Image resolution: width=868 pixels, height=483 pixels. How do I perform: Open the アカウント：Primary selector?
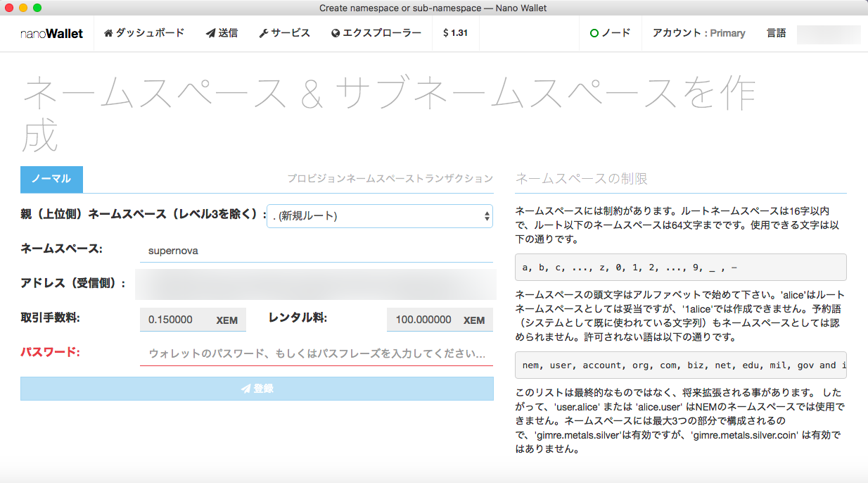698,32
